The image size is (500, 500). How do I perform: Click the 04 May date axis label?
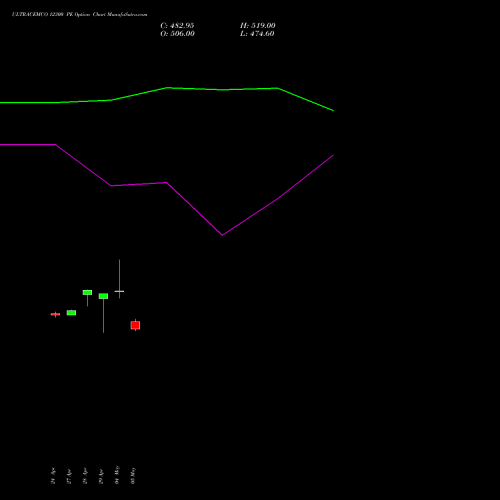point(117,475)
